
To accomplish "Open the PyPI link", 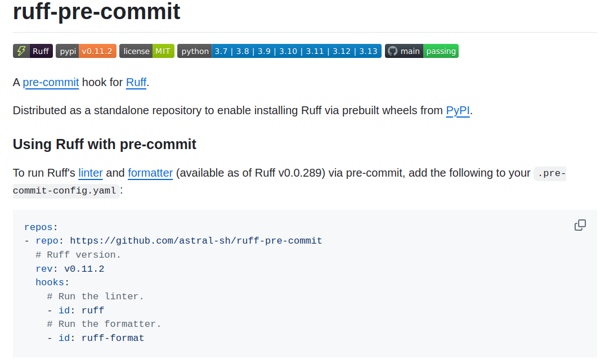I will (x=458, y=110).
